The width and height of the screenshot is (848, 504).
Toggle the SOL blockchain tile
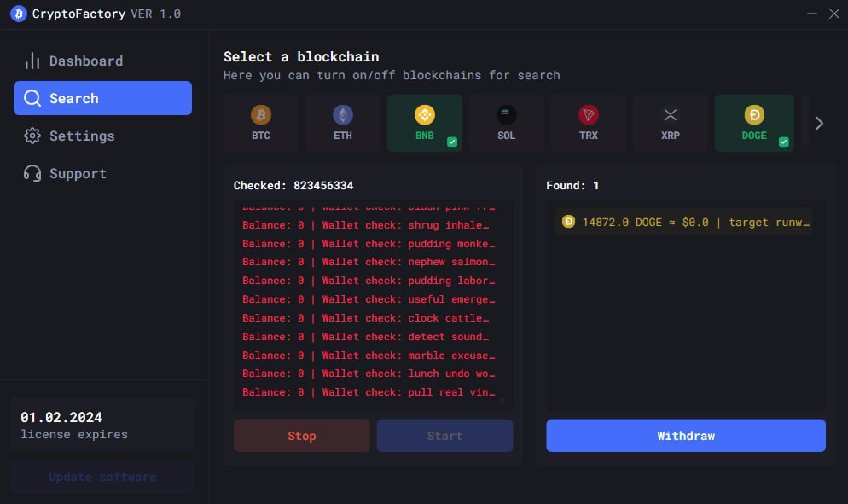click(x=507, y=123)
